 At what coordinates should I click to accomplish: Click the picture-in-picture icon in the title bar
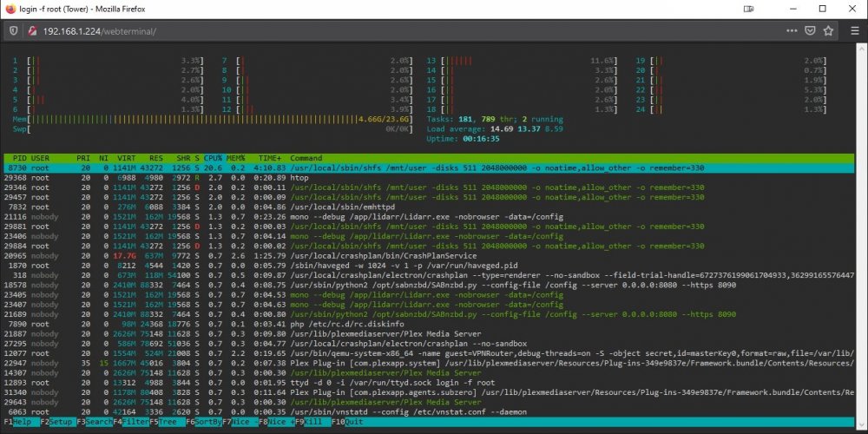(x=749, y=9)
